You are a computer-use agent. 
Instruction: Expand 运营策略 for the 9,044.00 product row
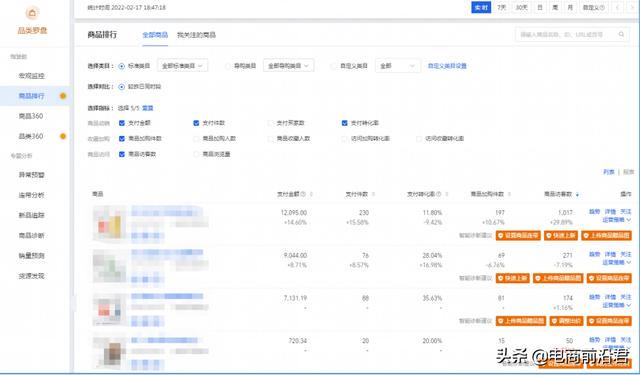[616, 262]
